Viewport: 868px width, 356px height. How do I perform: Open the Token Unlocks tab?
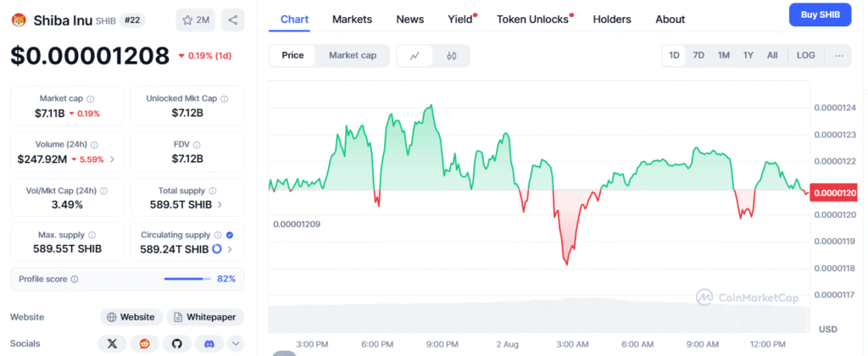pos(533,19)
